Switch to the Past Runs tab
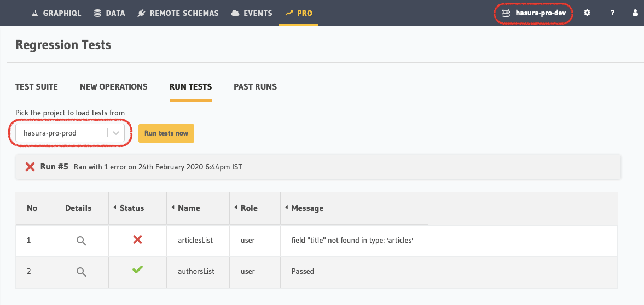Viewport: 644px width, 305px height. pyautogui.click(x=255, y=86)
